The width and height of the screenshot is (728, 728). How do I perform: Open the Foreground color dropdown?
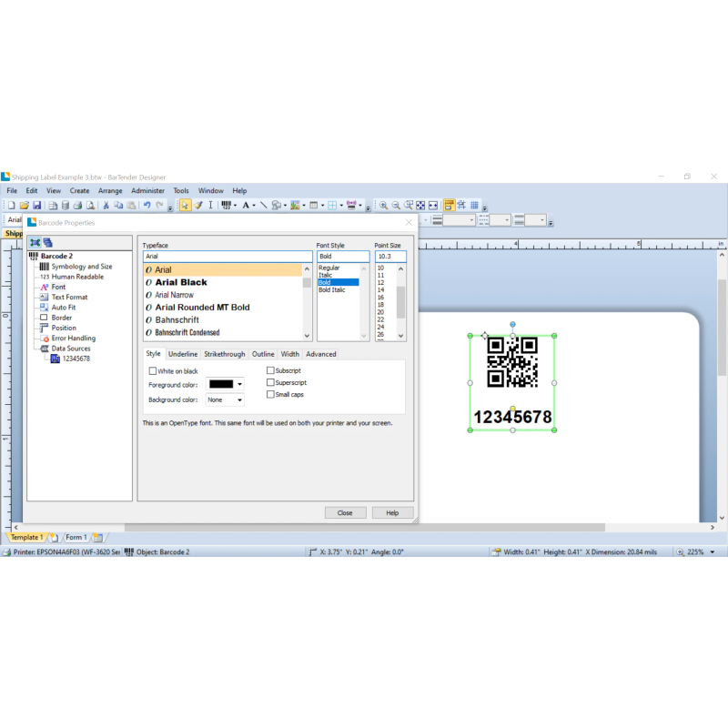[239, 385]
